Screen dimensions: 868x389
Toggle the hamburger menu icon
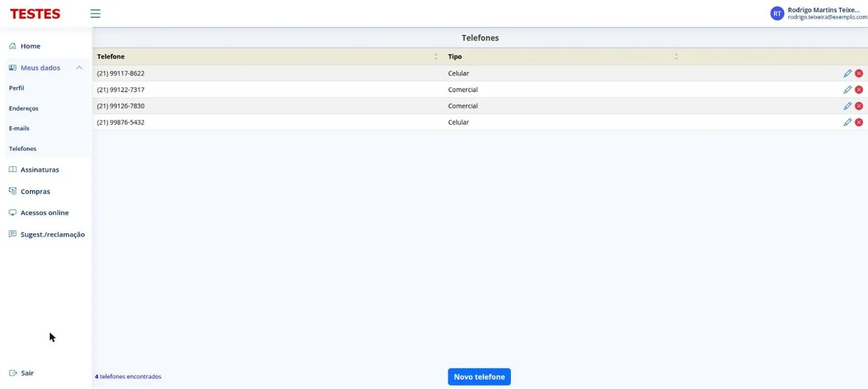[95, 14]
